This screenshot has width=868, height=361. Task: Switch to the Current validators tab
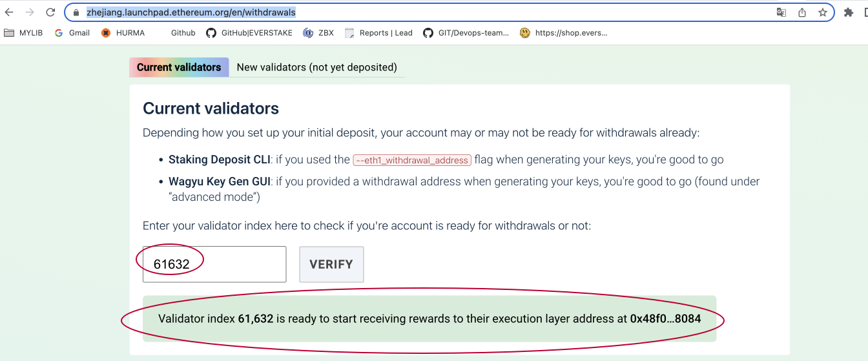coord(179,67)
